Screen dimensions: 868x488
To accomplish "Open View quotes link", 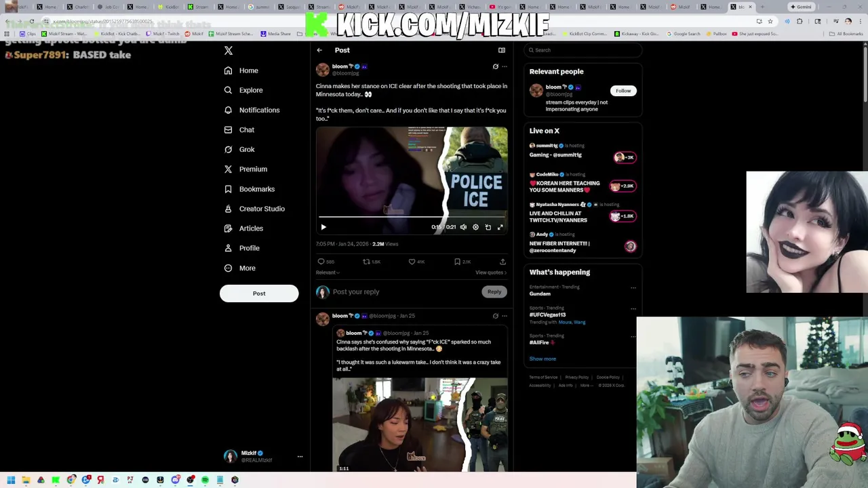I will (491, 272).
